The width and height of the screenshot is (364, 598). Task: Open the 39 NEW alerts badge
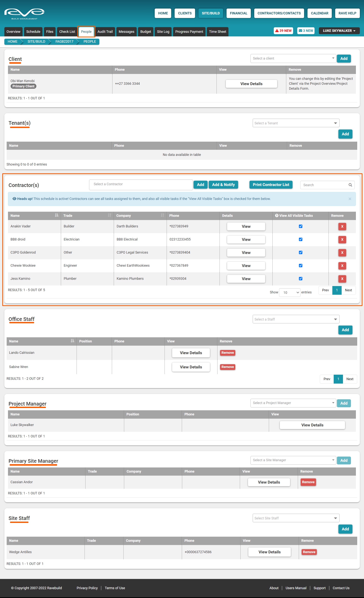point(283,31)
